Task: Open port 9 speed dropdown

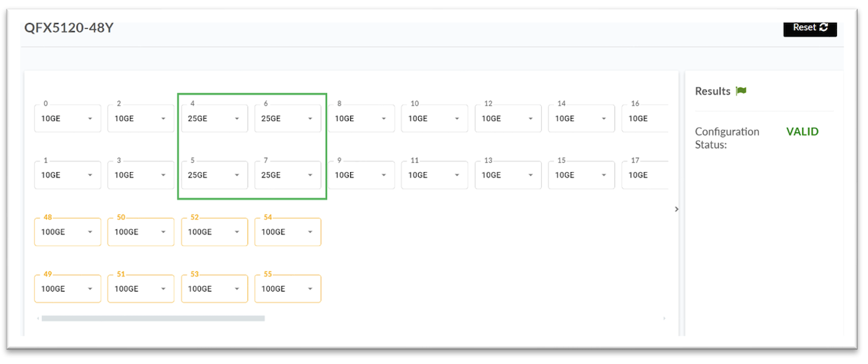Action: [361, 175]
